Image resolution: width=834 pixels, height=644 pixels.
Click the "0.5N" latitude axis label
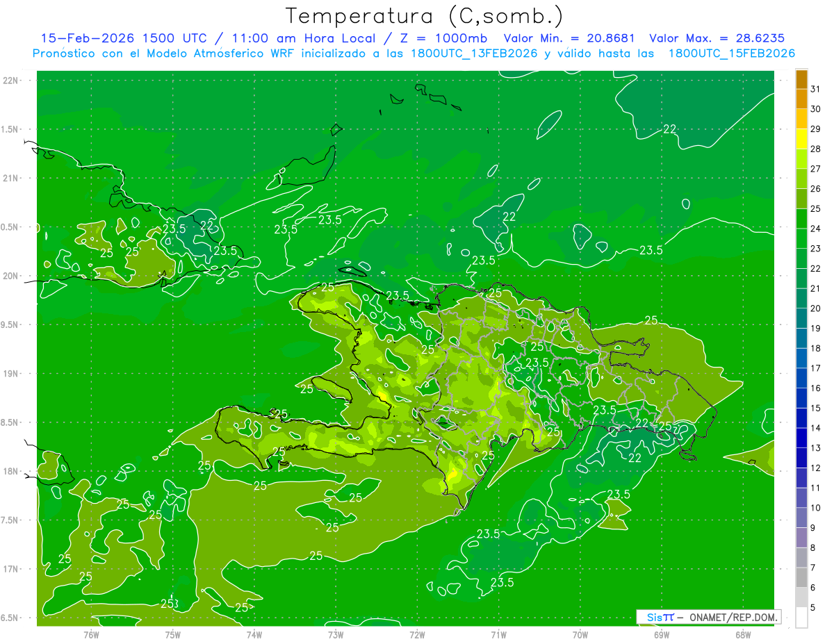(10, 227)
